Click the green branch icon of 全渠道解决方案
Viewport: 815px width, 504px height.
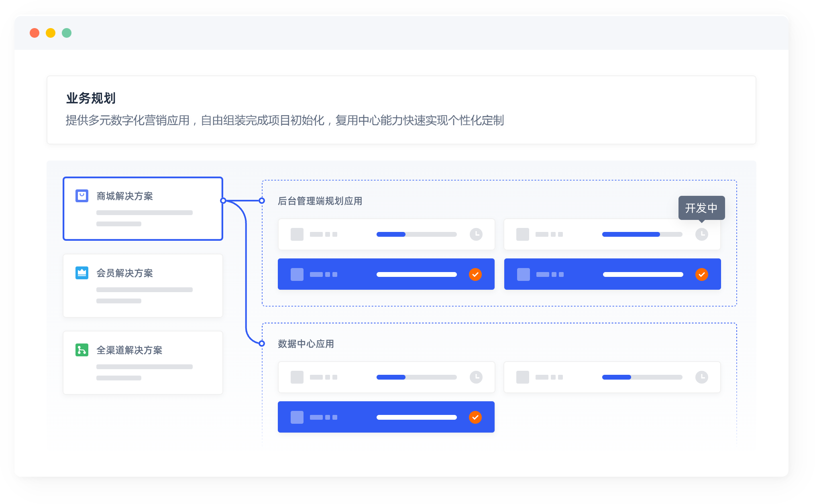pyautogui.click(x=82, y=350)
